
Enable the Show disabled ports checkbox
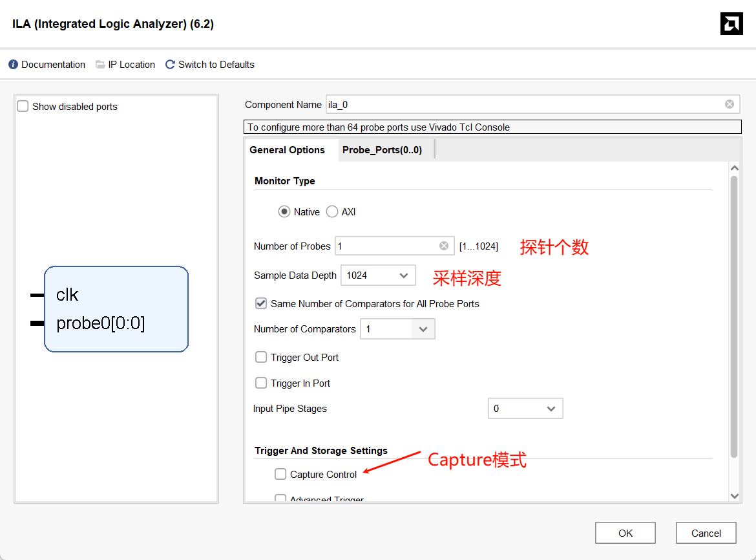click(23, 107)
